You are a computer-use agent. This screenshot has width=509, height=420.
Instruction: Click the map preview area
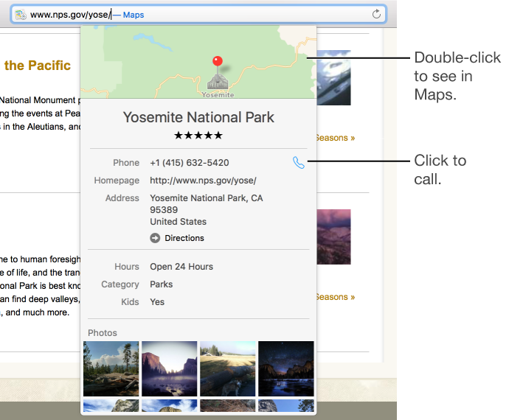click(198, 62)
